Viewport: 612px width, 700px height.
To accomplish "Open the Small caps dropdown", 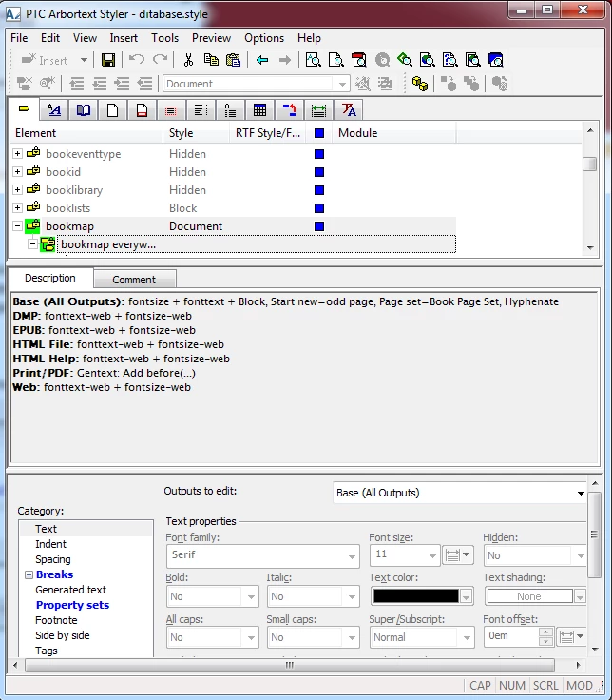I will coord(352,637).
